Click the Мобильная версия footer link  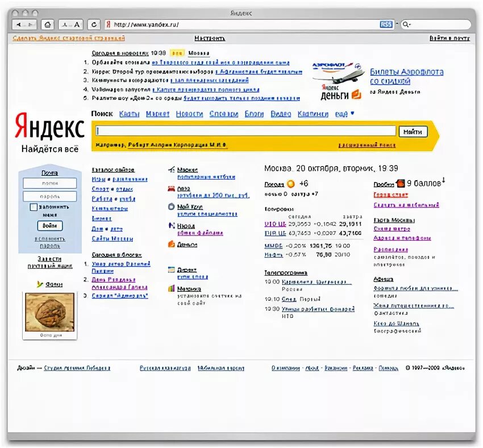221,368
